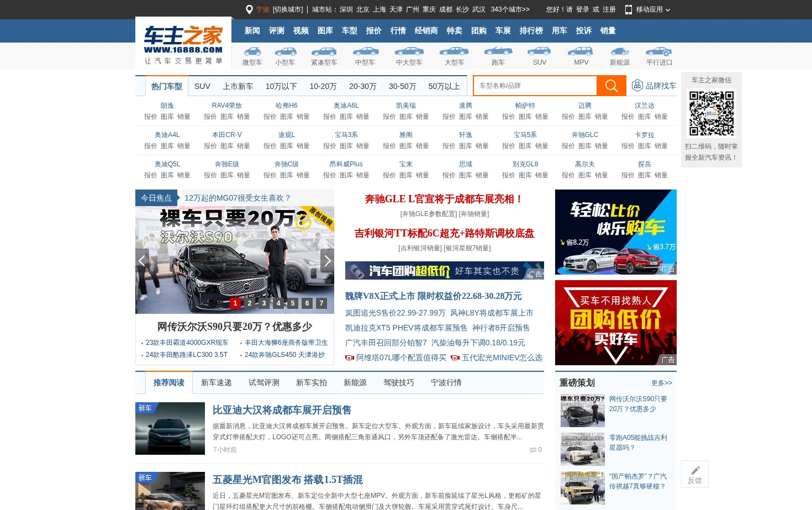Switch to the 试驾评测 tab

(x=264, y=383)
